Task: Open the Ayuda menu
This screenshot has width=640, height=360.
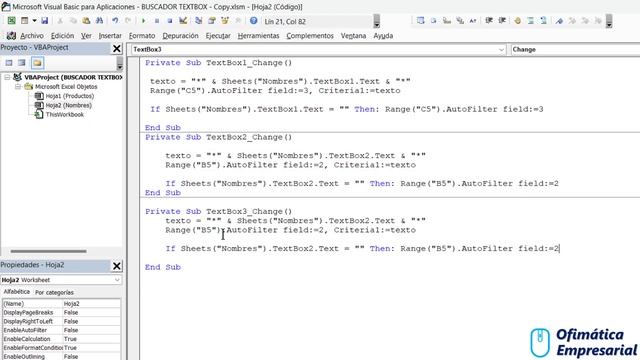Action: pos(383,36)
